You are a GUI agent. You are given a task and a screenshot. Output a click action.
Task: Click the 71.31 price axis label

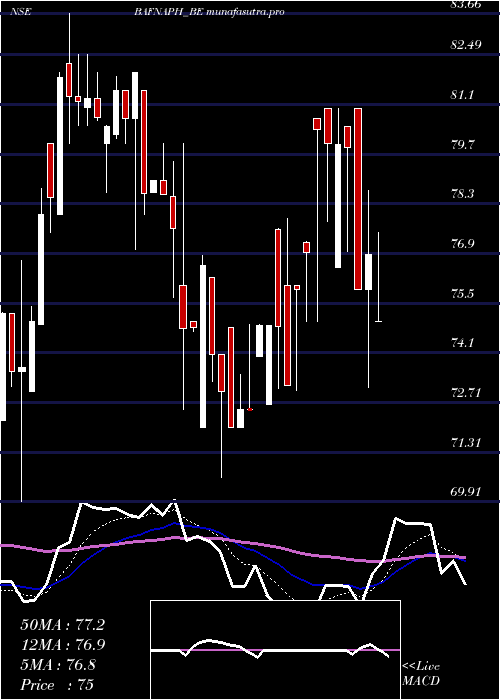[467, 443]
